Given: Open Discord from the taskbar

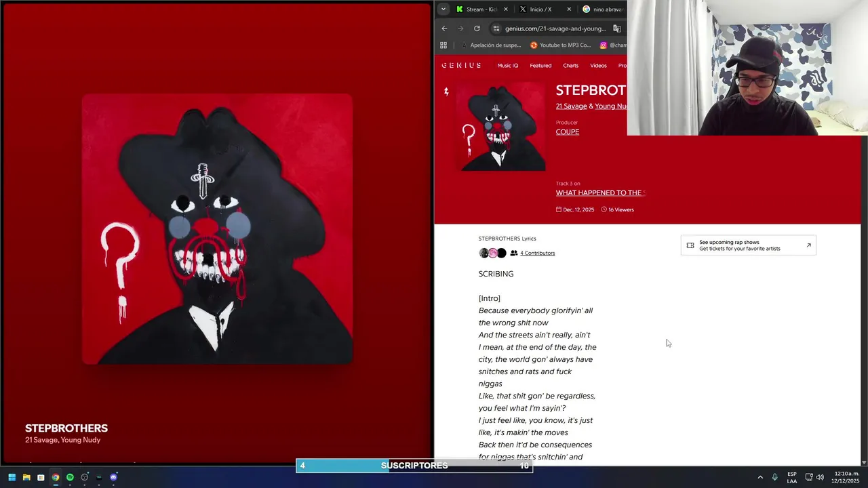Looking at the screenshot, I should click(x=113, y=477).
